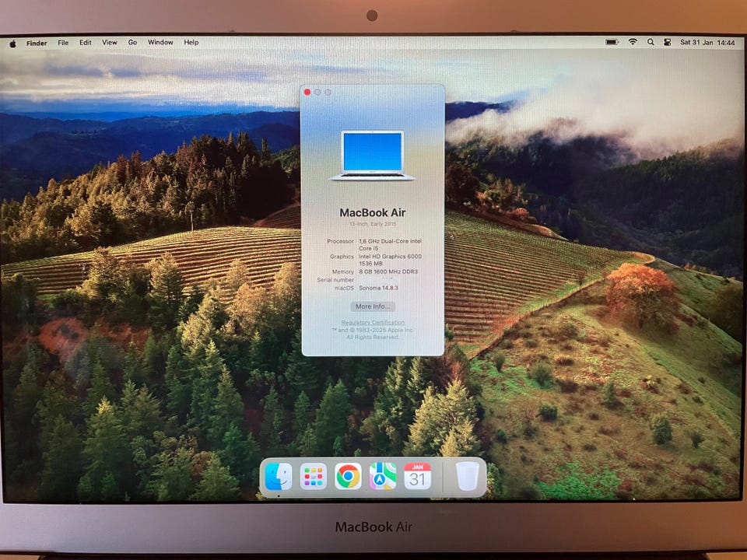747x560 pixels.
Task: Check the battery status icon
Action: pos(612,42)
